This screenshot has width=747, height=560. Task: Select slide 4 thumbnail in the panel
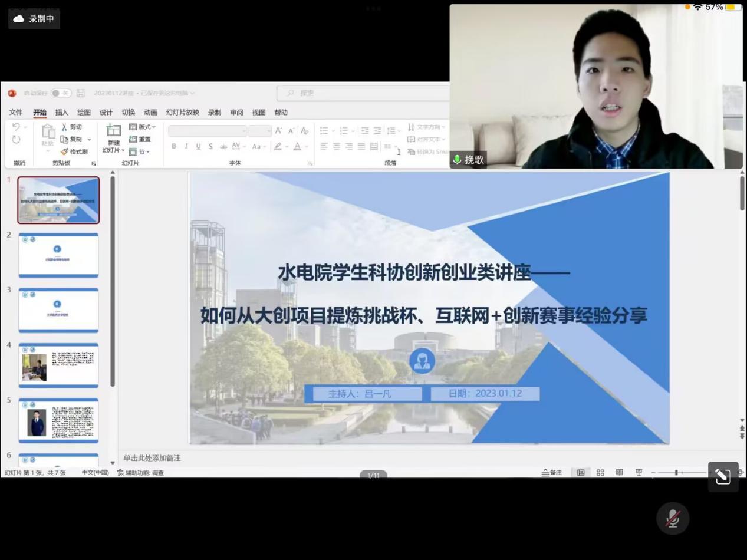(58, 365)
